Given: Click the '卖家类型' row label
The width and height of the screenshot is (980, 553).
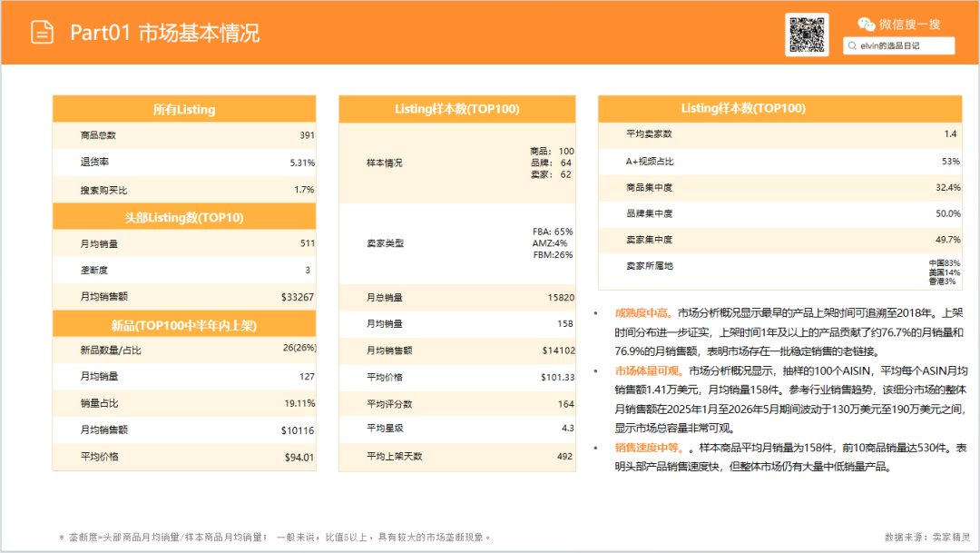Looking at the screenshot, I should tap(385, 243).
